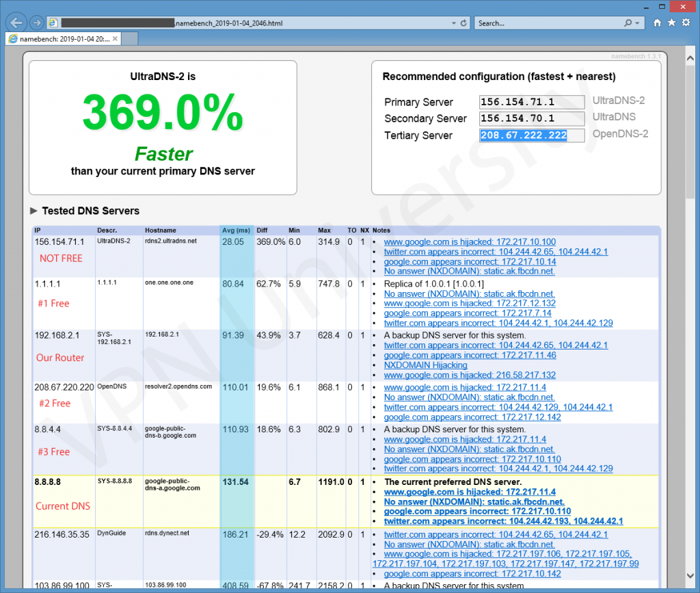
Task: Click the Search box
Action: click(x=549, y=23)
